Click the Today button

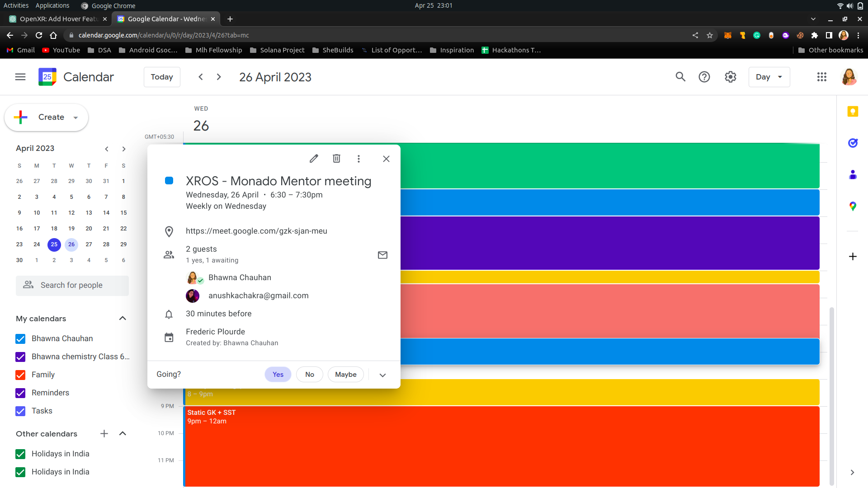point(162,77)
